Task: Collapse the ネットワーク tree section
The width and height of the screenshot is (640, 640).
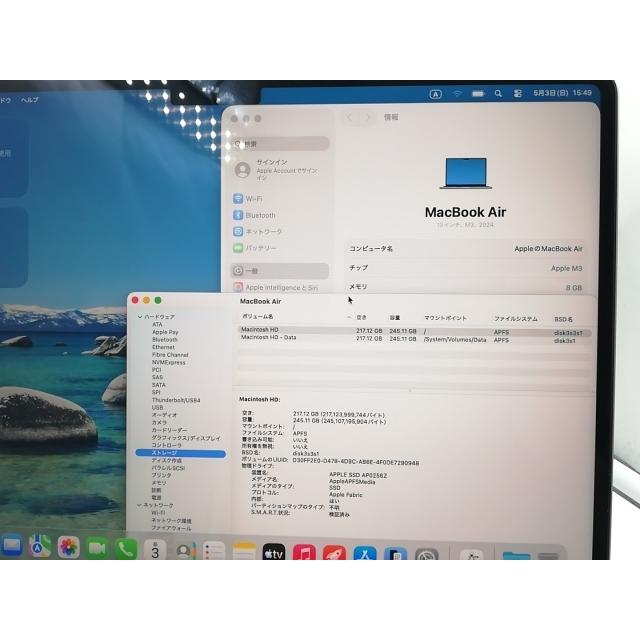Action: [139, 505]
